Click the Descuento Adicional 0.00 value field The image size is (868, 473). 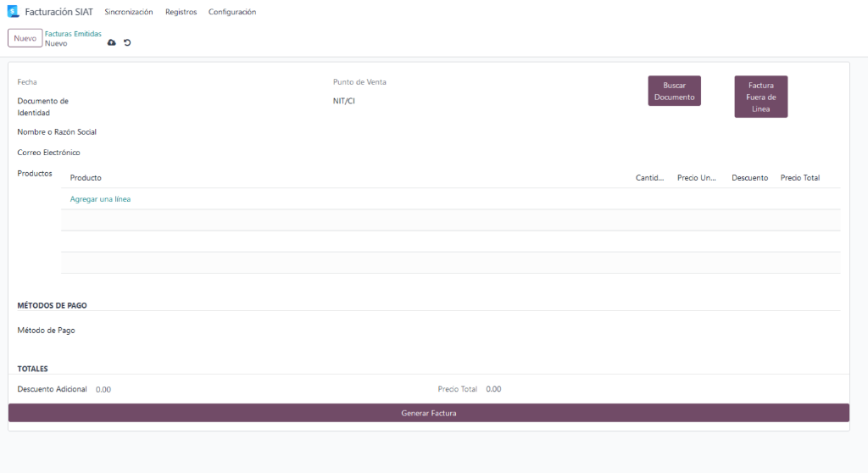103,389
